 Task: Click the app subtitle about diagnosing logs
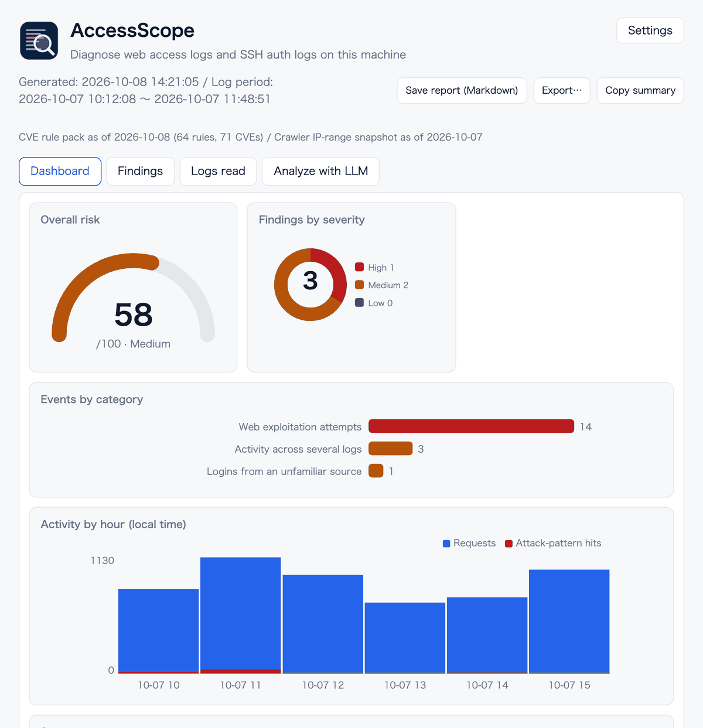pyautogui.click(x=238, y=54)
